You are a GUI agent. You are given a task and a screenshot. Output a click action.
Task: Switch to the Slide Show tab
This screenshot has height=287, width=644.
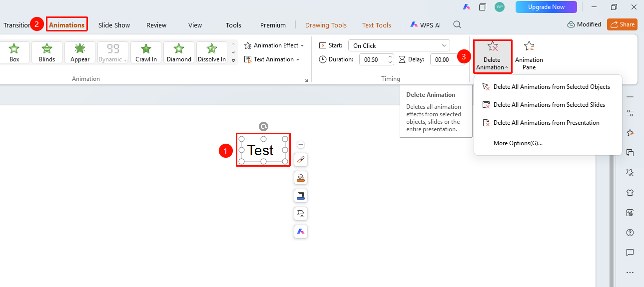pos(114,25)
